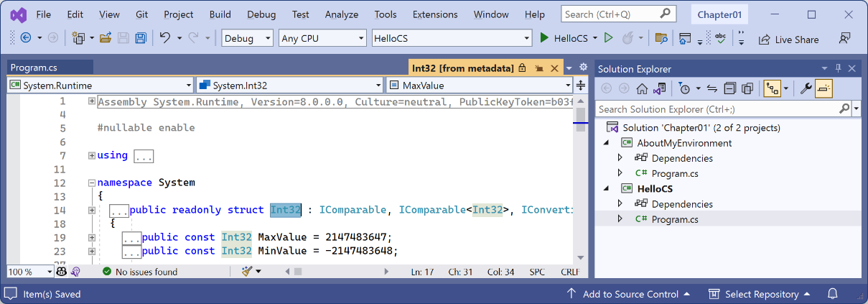Open the Any CPU platform dropdown
Image resolution: width=868 pixels, height=304 pixels.
pos(322,39)
